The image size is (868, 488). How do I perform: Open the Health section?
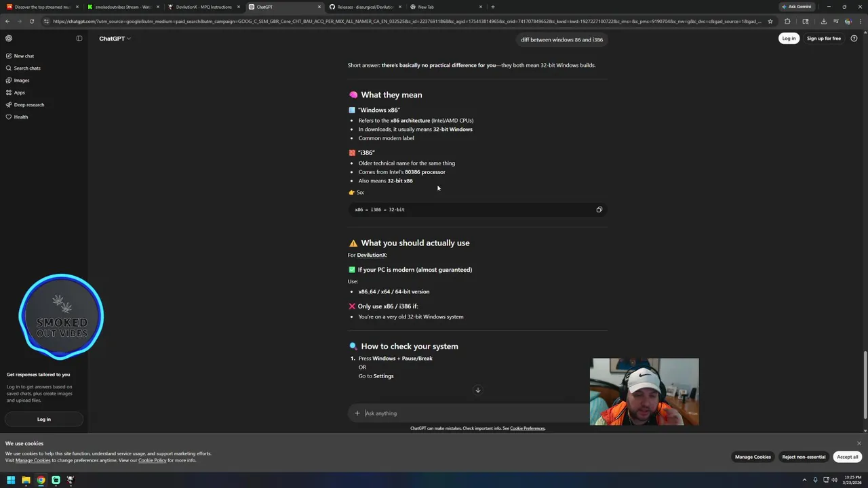click(21, 117)
